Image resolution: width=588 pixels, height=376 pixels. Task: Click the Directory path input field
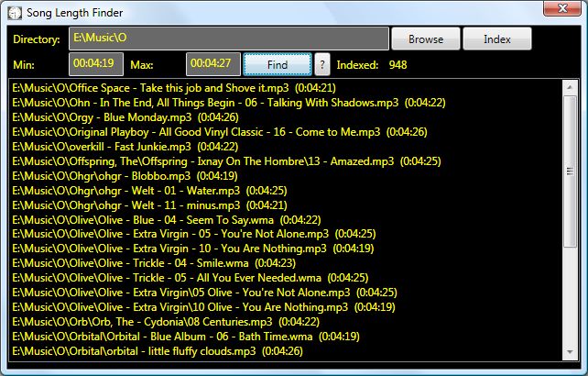point(229,39)
